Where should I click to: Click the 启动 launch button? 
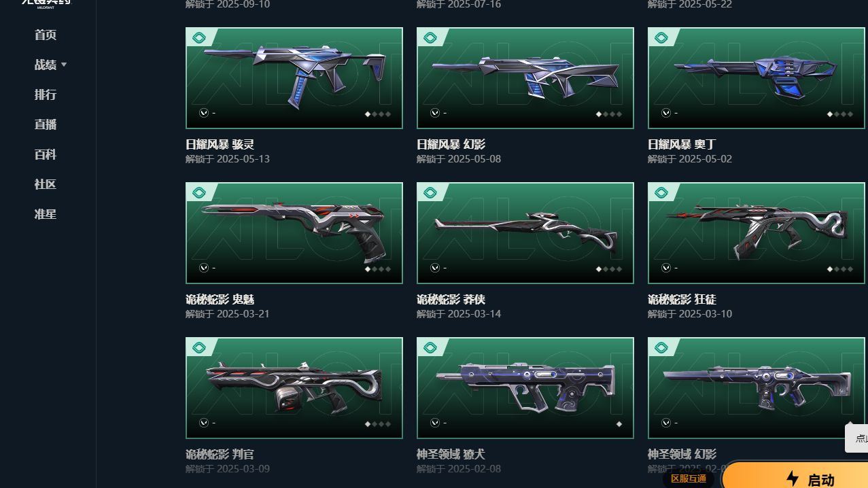click(795, 476)
